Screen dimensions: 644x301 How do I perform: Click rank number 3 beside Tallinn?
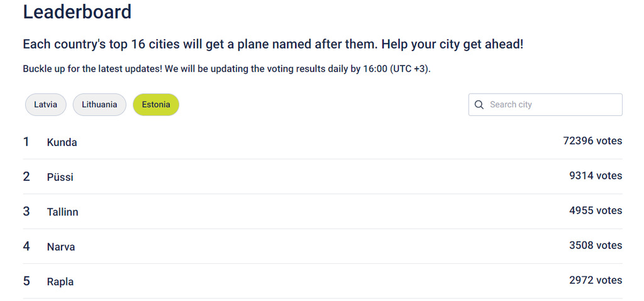pos(26,212)
